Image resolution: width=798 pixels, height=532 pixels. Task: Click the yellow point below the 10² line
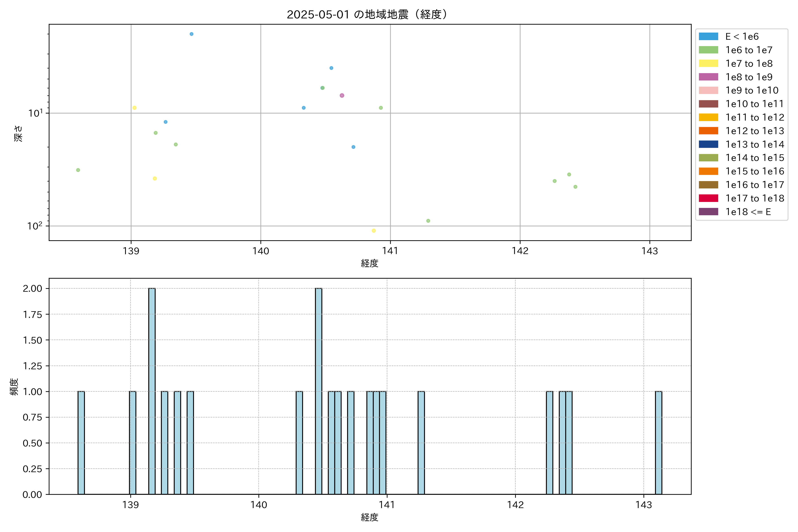point(374,231)
